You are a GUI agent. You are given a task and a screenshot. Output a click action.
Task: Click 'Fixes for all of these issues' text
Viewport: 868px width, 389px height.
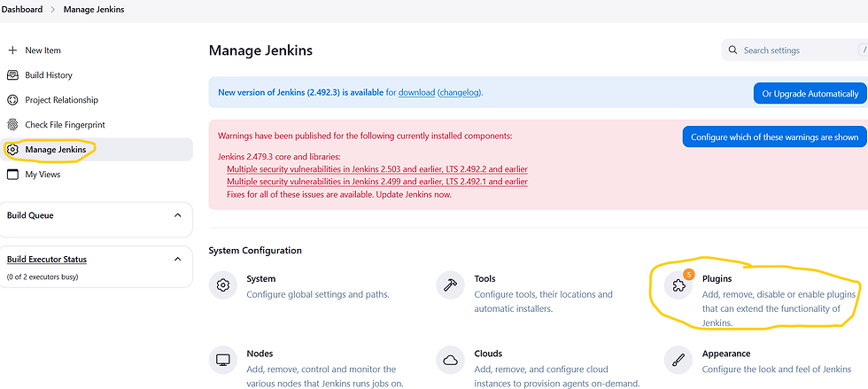tap(339, 195)
